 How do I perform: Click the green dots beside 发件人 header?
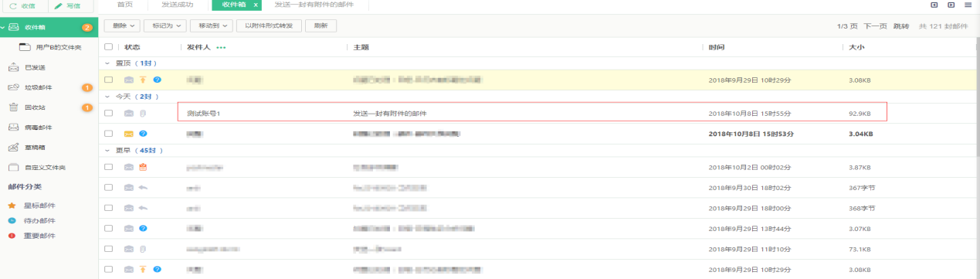[x=222, y=48]
